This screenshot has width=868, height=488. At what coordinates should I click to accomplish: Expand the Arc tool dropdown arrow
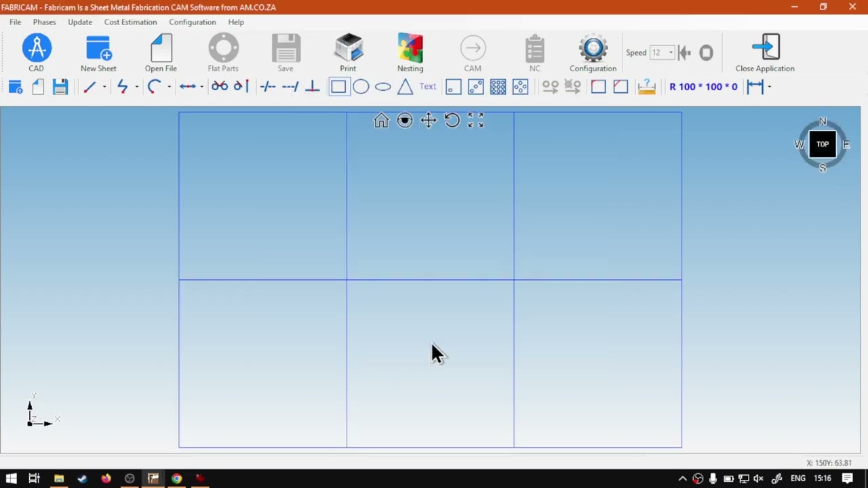click(x=169, y=87)
